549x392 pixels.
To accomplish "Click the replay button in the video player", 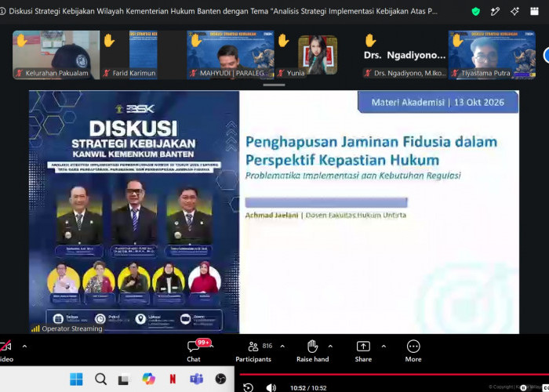I will (248, 387).
